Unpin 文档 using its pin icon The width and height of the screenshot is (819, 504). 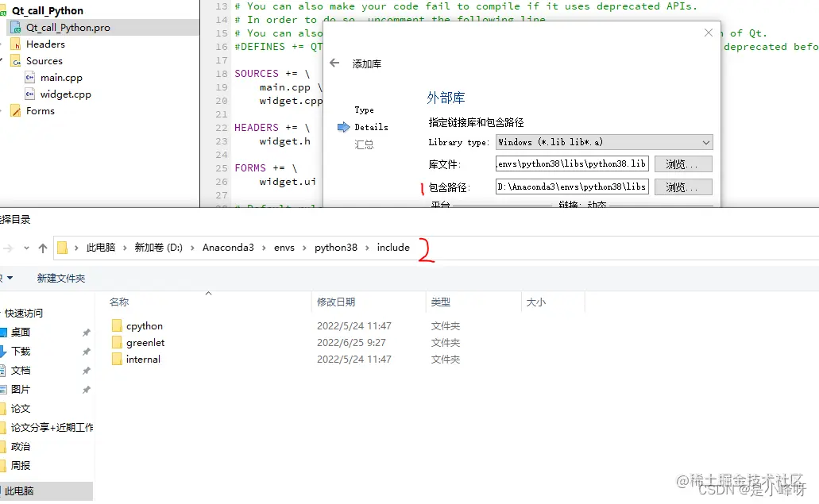coord(86,371)
